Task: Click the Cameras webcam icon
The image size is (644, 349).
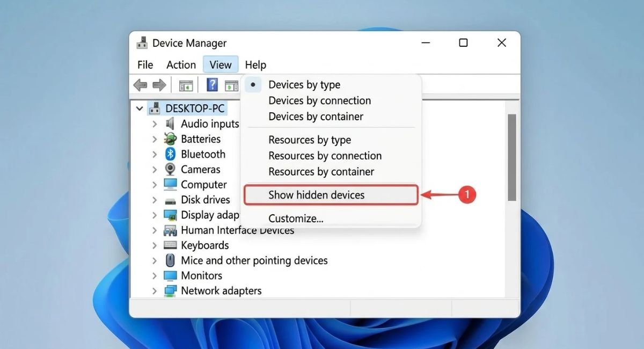Action: coord(170,169)
